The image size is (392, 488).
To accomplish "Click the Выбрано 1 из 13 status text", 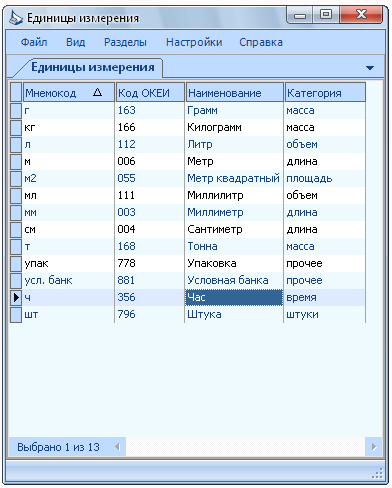I will tap(58, 447).
